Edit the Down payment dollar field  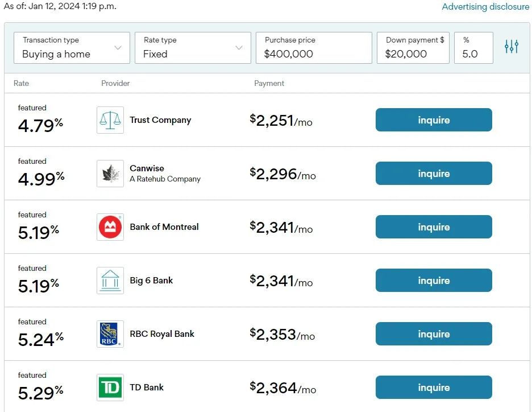413,48
